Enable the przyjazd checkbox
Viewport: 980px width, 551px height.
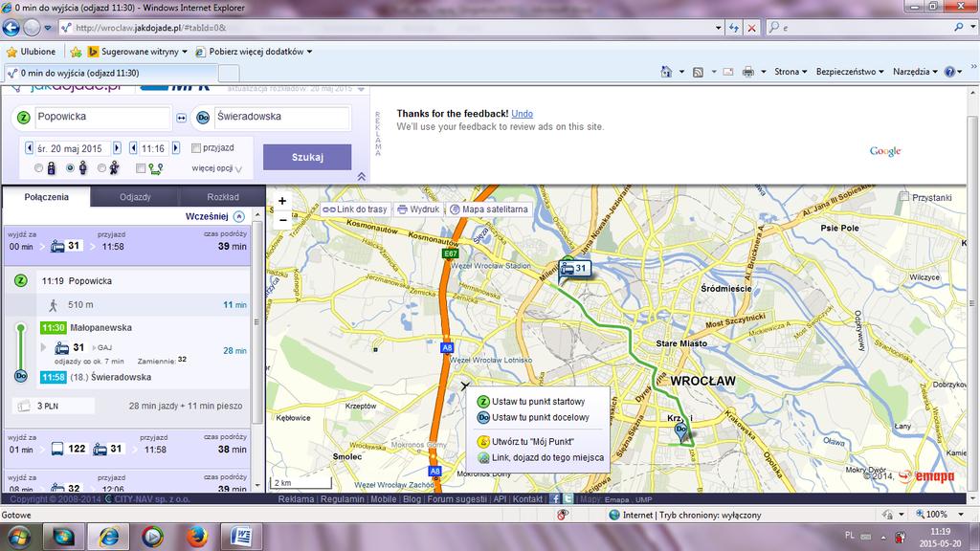tap(195, 148)
